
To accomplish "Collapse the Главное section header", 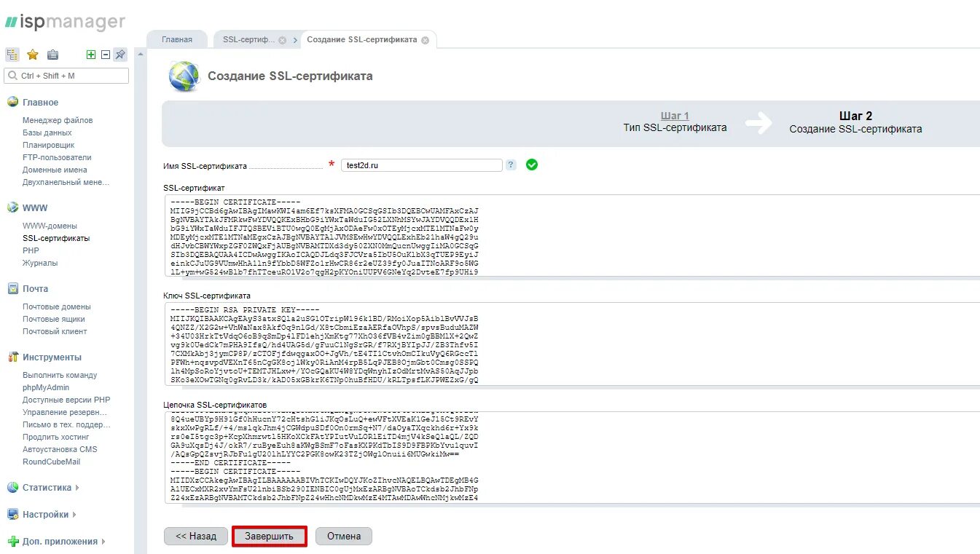I will point(40,103).
